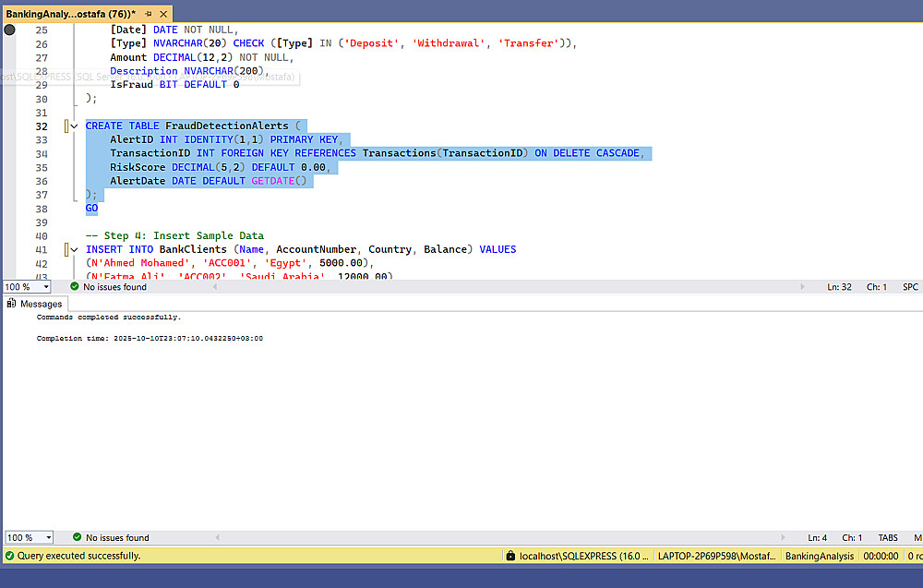Click the query executed successfully status icon
The height and width of the screenshot is (588, 923).
coord(9,555)
